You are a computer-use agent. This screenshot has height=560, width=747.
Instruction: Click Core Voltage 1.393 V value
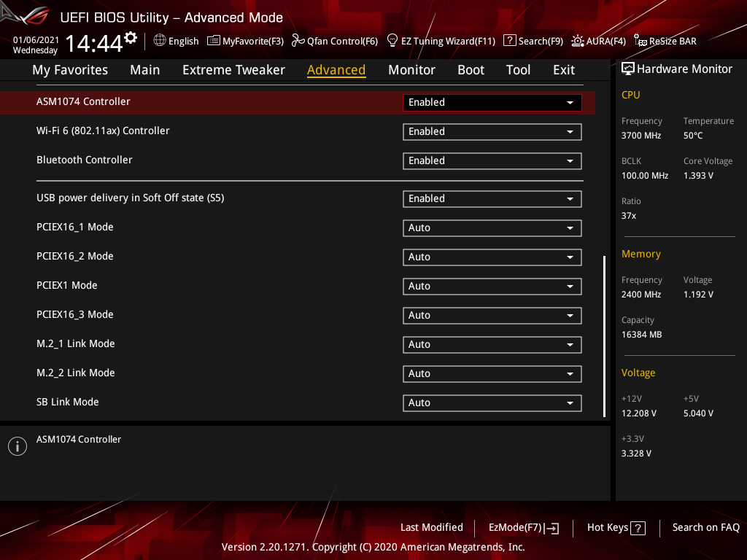[x=698, y=176]
